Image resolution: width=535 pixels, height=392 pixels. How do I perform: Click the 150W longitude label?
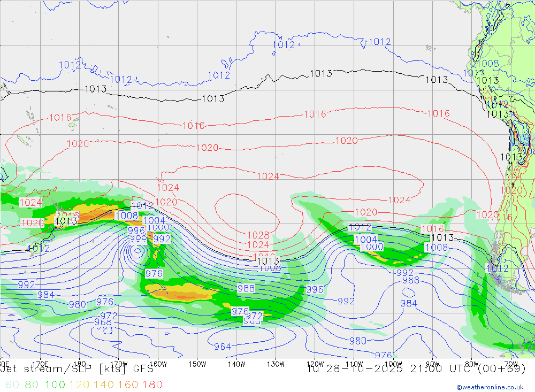click(197, 364)
